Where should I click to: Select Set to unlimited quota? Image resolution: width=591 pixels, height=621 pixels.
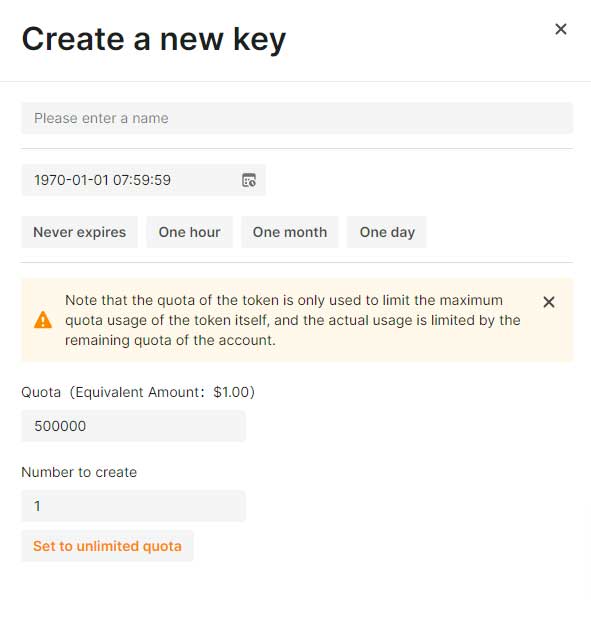pyautogui.click(x=107, y=546)
